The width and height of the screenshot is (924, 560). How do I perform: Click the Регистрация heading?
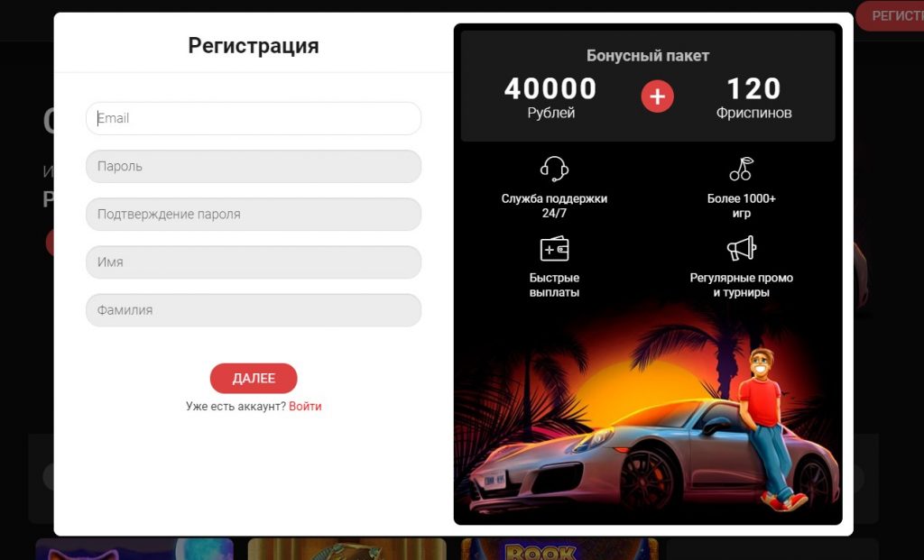coord(254,46)
